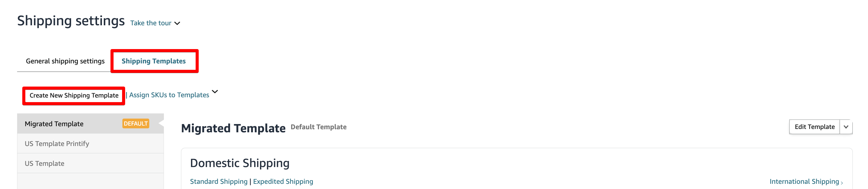Image resolution: width=868 pixels, height=189 pixels.
Task: Click the International Shipping arrow icon
Action: tap(842, 183)
